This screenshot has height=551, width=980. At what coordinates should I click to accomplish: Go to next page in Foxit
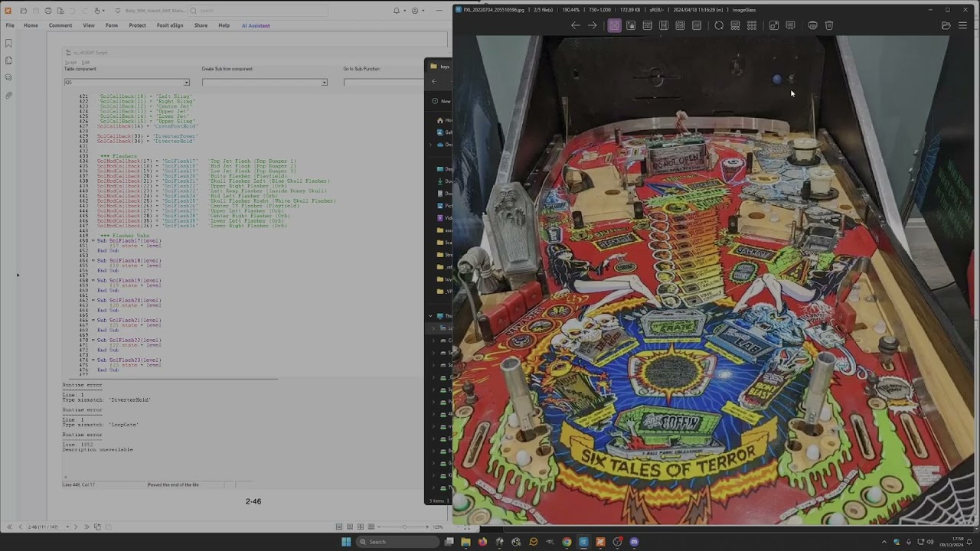pos(76,527)
